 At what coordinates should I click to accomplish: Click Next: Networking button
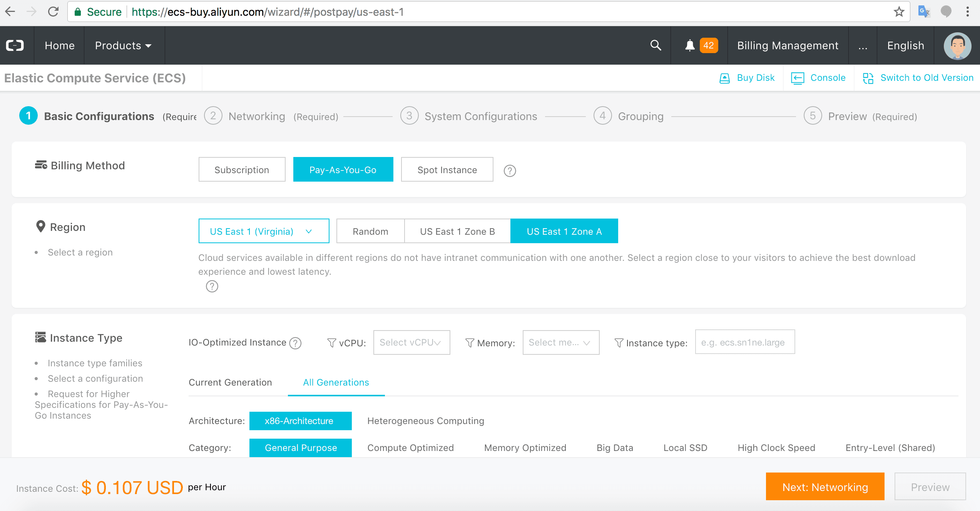coord(825,487)
